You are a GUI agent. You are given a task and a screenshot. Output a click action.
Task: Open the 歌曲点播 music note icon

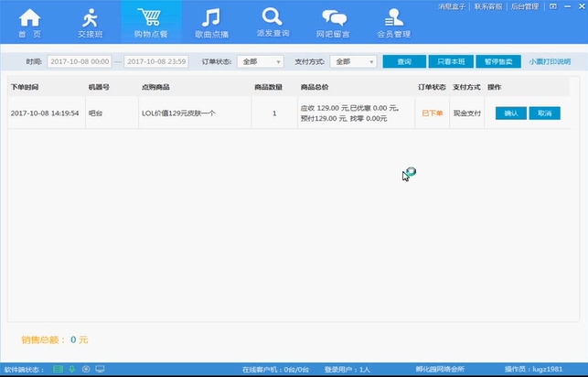pos(211,17)
